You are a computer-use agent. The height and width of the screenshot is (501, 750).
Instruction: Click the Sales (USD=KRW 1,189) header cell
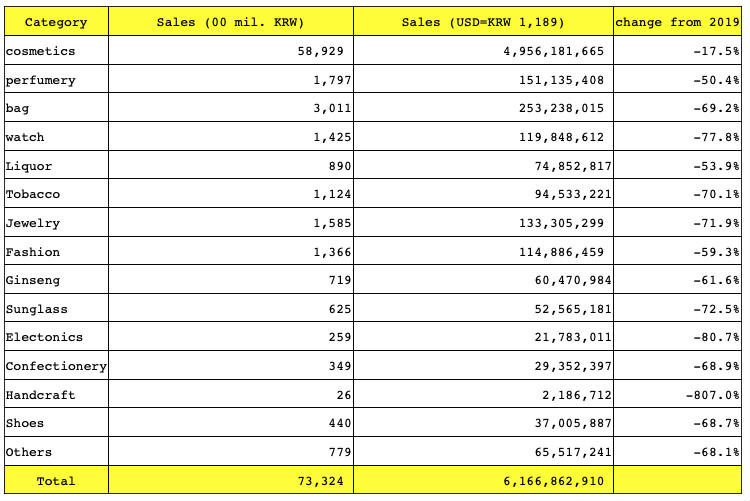[x=483, y=22]
